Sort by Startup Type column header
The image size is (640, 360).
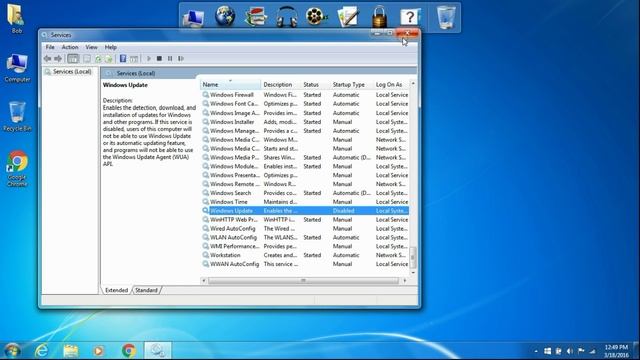(351, 84)
